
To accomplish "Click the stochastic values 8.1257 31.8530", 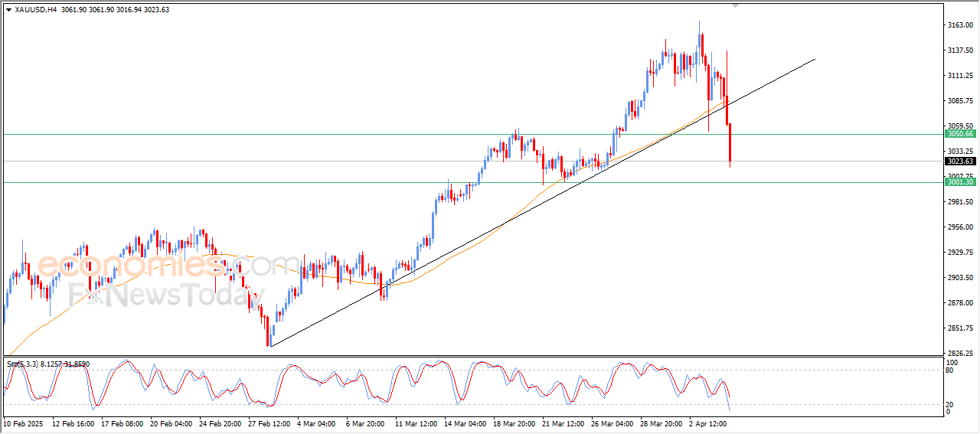I will click(x=65, y=364).
